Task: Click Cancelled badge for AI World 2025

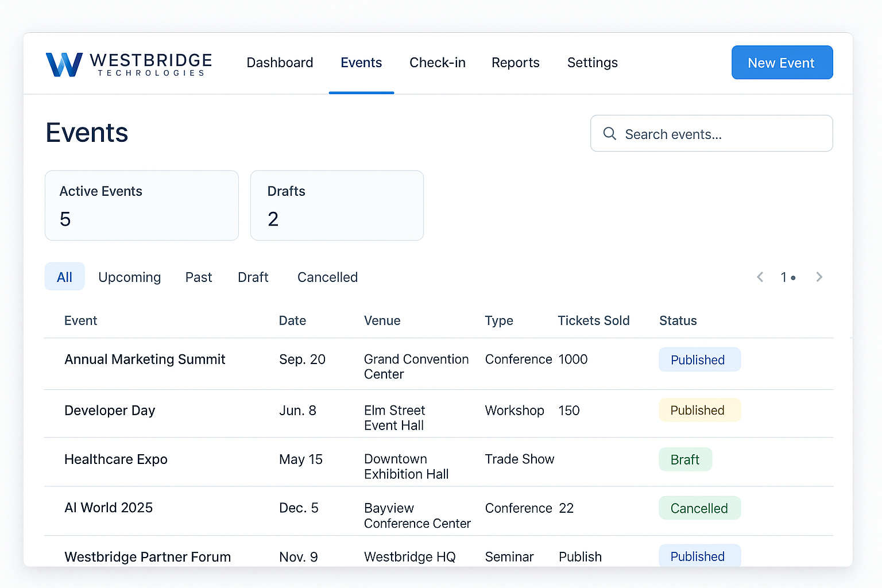Action: pyautogui.click(x=699, y=508)
